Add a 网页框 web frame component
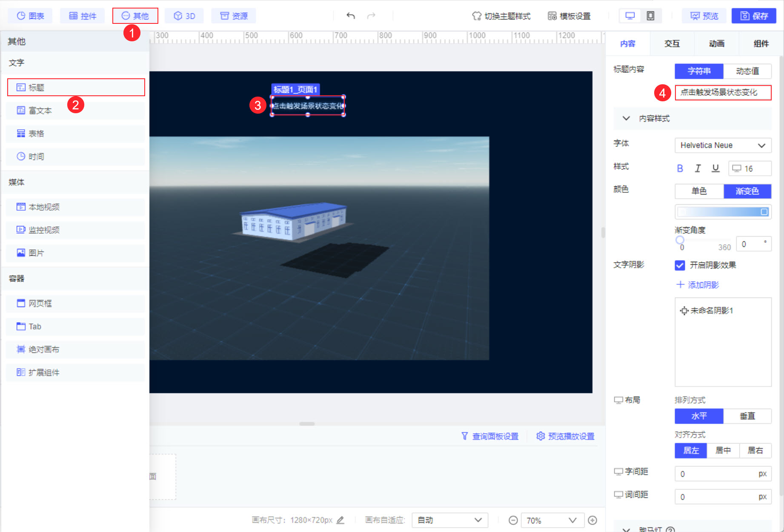784x532 pixels. (76, 303)
